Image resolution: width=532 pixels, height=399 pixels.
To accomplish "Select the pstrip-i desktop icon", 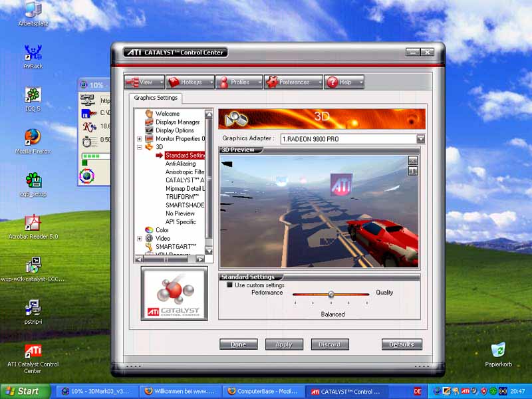I will [33, 312].
